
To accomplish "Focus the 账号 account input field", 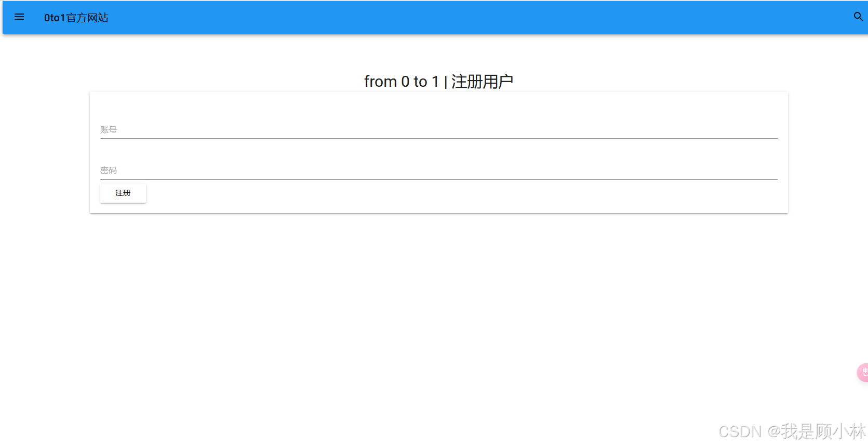I will 438,130.
